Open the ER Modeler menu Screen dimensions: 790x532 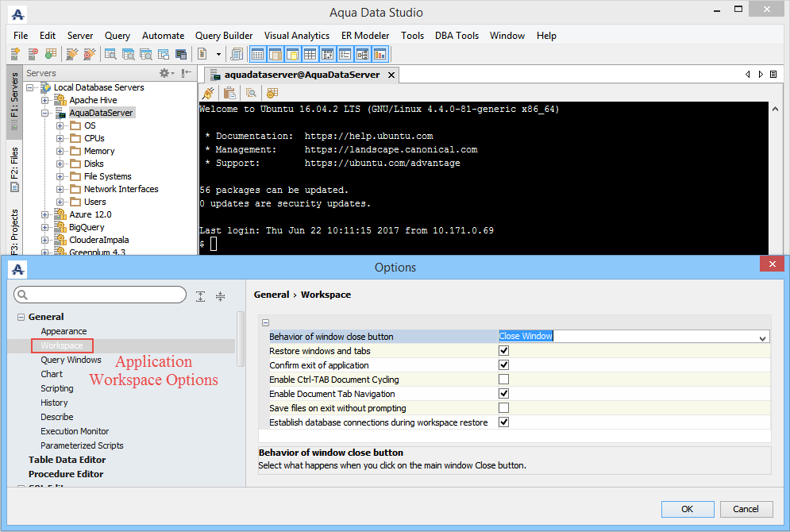point(365,36)
